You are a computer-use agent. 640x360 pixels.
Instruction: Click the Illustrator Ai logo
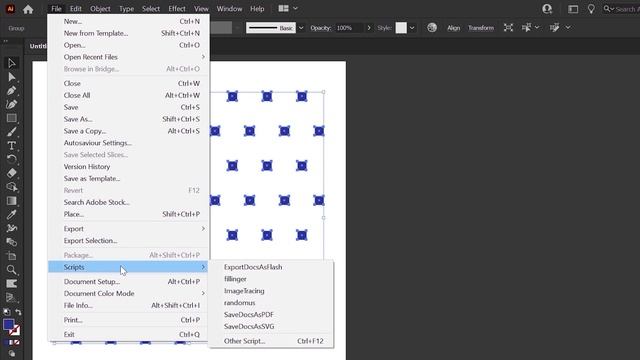click(x=10, y=9)
